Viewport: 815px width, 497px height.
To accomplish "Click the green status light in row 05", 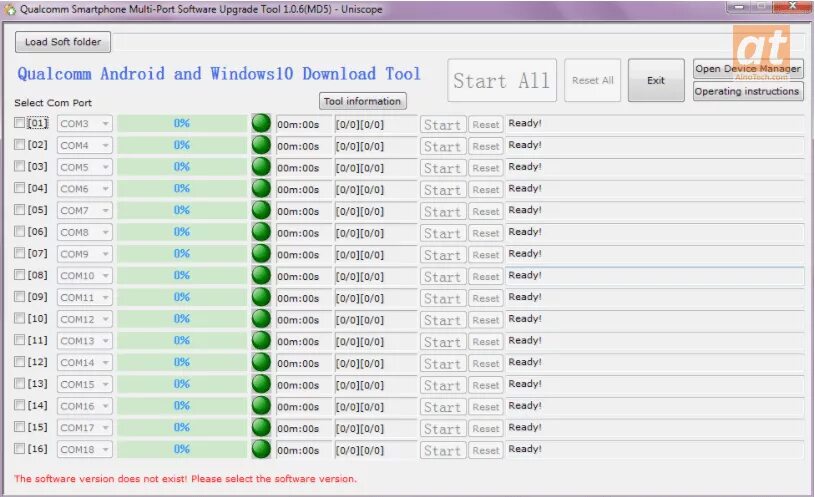I will (261, 210).
